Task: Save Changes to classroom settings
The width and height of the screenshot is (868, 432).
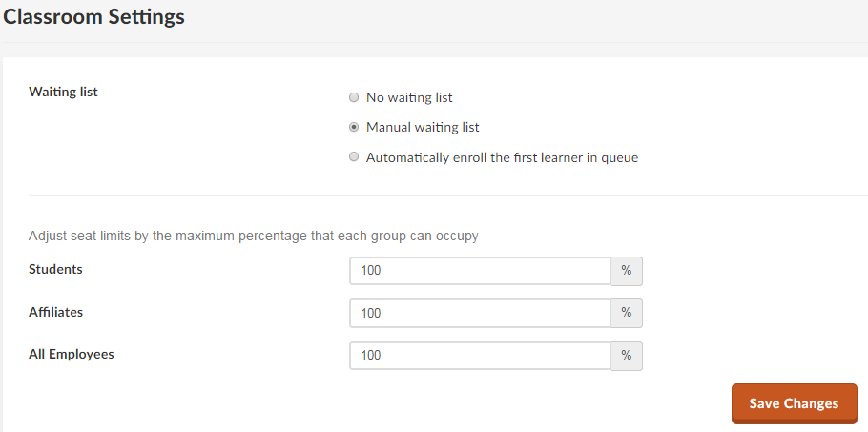Action: pos(795,403)
